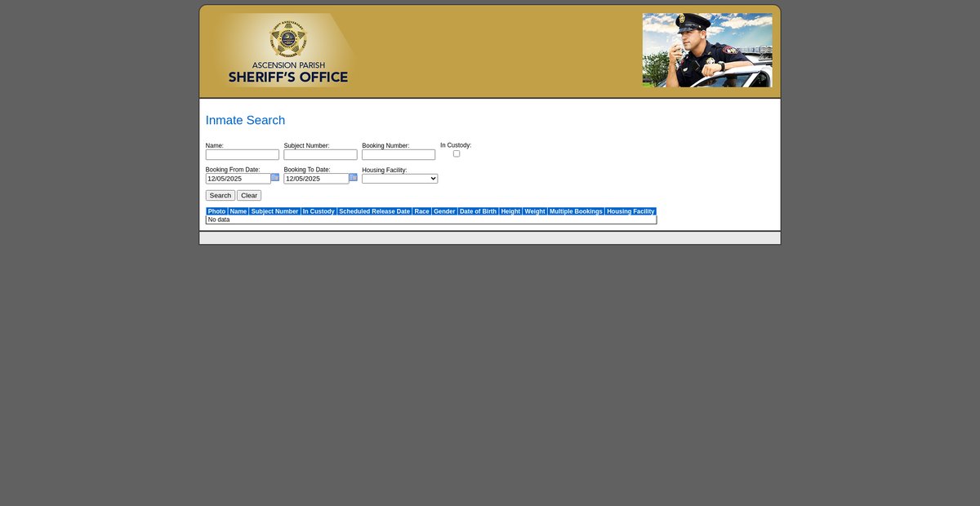The height and width of the screenshot is (506, 980).
Task: Click the Ascension Parish Sheriff's Office logo
Action: (287, 50)
